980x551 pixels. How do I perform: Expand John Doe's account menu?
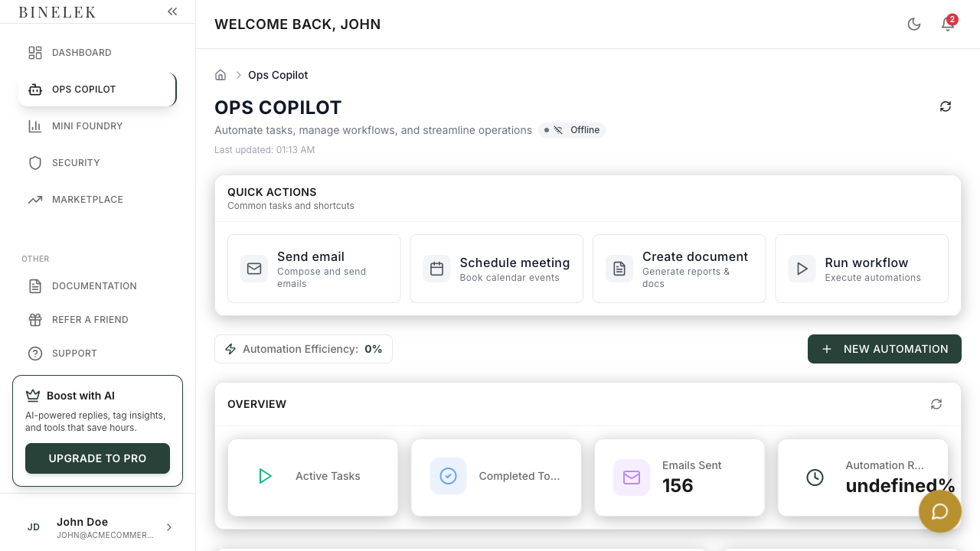coord(168,527)
